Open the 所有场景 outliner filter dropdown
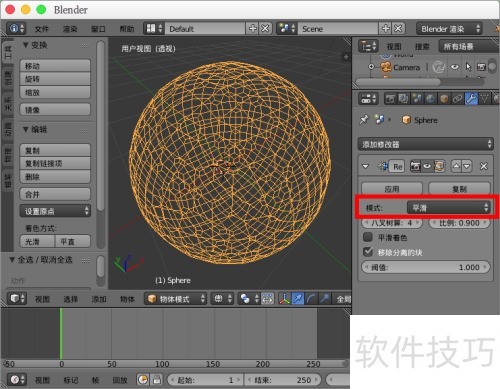 [x=468, y=46]
